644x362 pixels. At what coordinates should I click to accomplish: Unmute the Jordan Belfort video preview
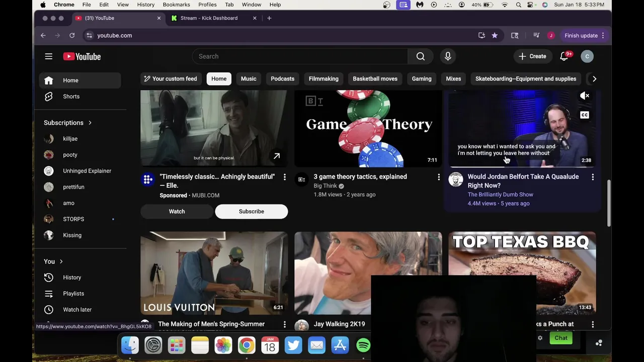tap(585, 96)
